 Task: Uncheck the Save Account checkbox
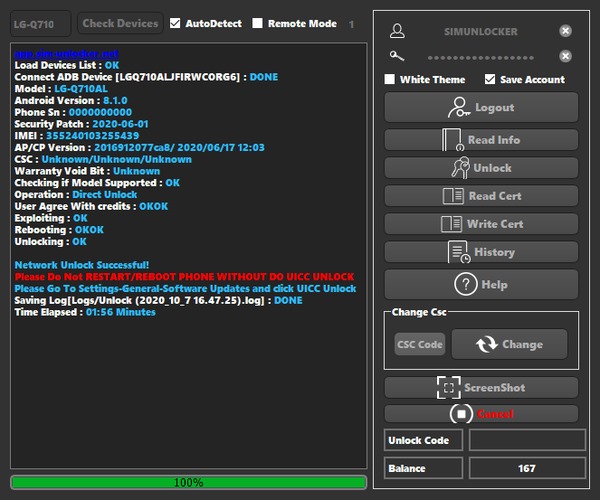click(490, 79)
